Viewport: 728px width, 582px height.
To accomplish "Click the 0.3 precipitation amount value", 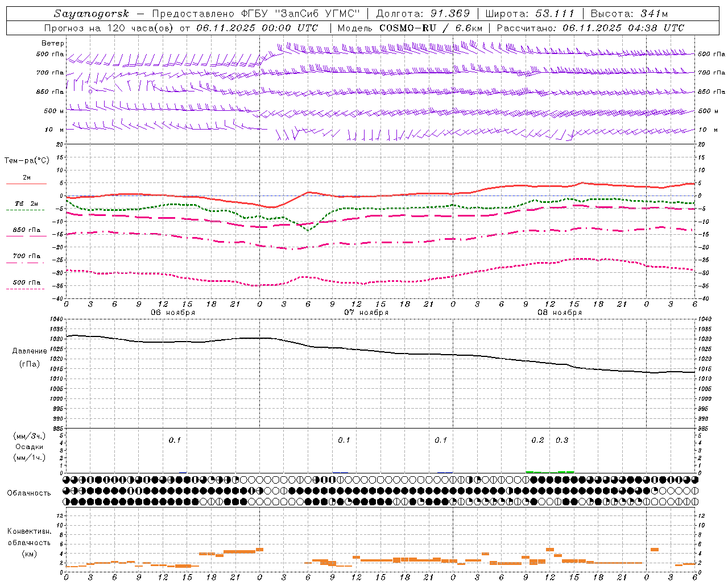I will [562, 440].
